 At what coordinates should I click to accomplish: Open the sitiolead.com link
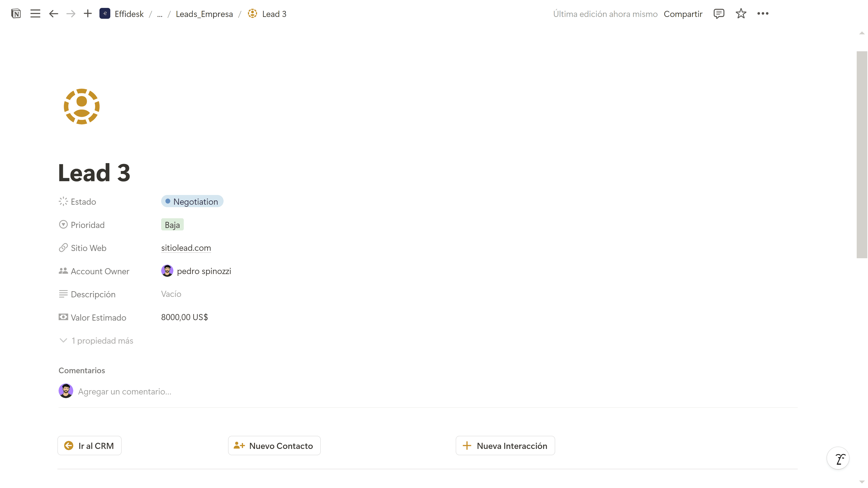(x=186, y=248)
